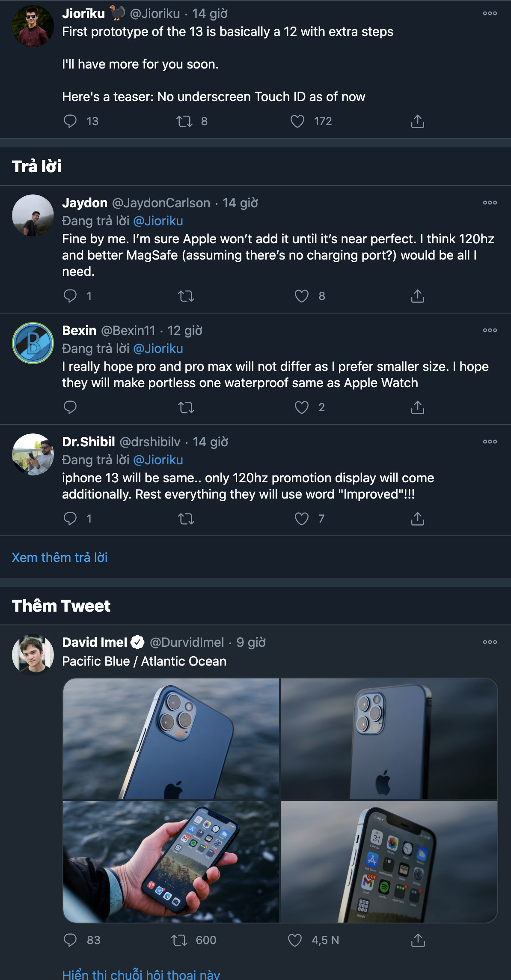Open more options for Jaydon's reply
The image size is (511, 980).
click(490, 203)
